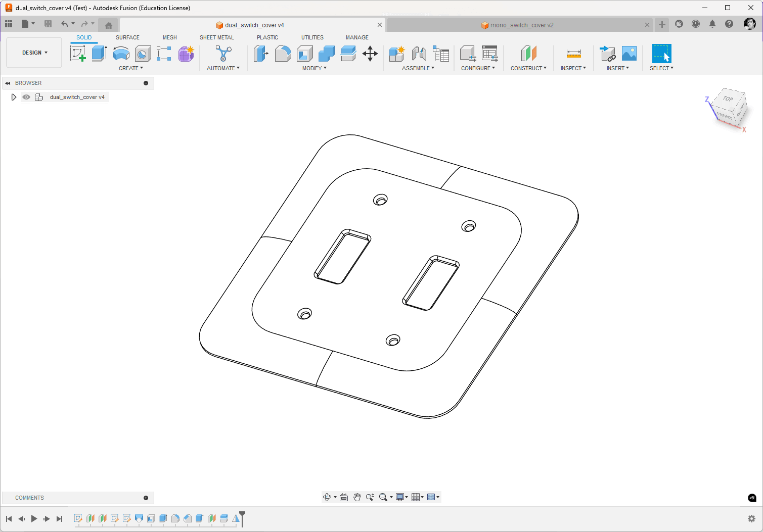The image size is (763, 532).
Task: Select the Fillet tool in Modify
Action: point(283,54)
